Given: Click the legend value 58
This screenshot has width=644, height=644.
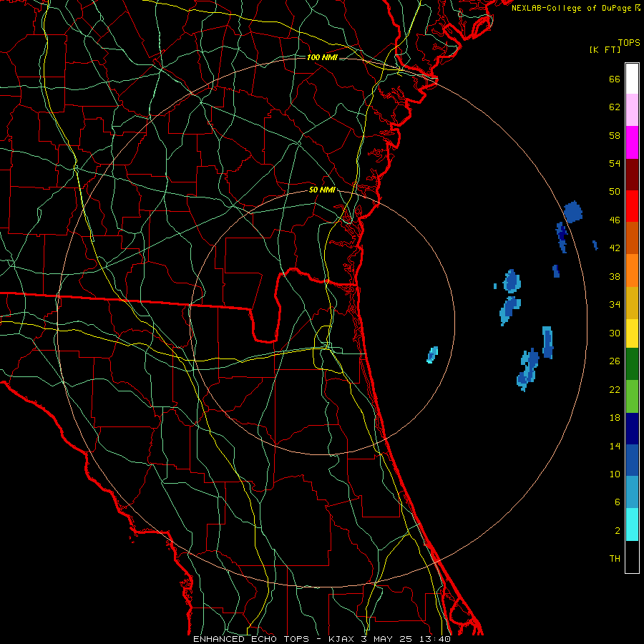Looking at the screenshot, I should coord(615,135).
